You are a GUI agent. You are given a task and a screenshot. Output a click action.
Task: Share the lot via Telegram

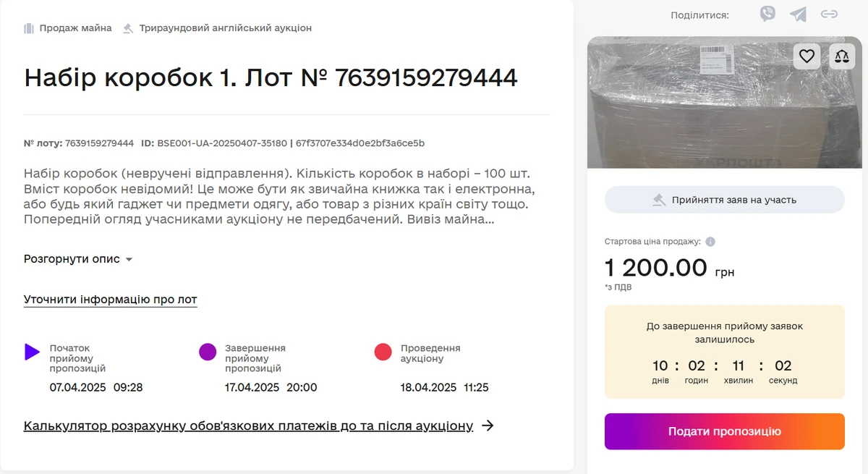coord(798,13)
